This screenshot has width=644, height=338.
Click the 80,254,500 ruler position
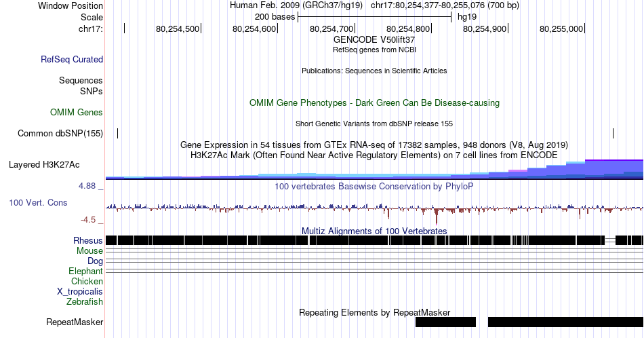178,29
